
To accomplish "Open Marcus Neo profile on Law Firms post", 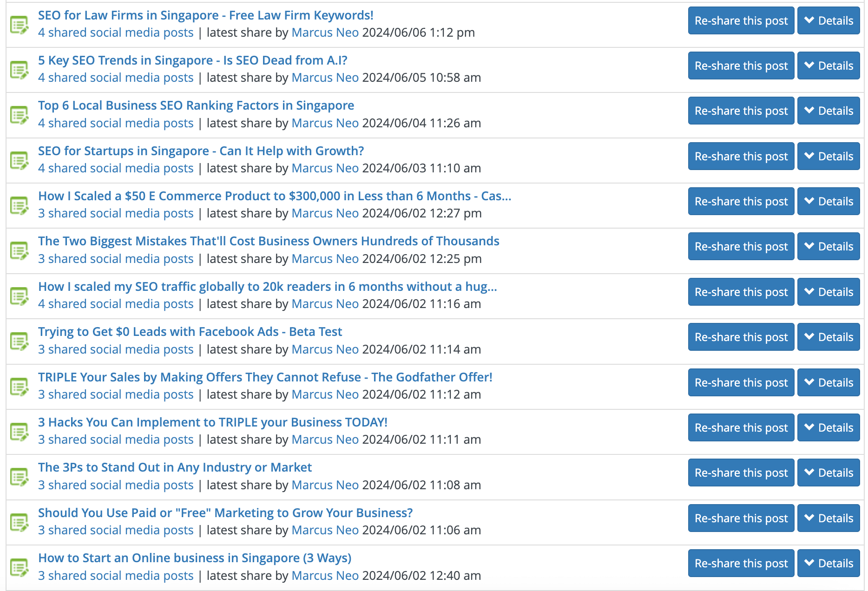I will click(x=325, y=33).
